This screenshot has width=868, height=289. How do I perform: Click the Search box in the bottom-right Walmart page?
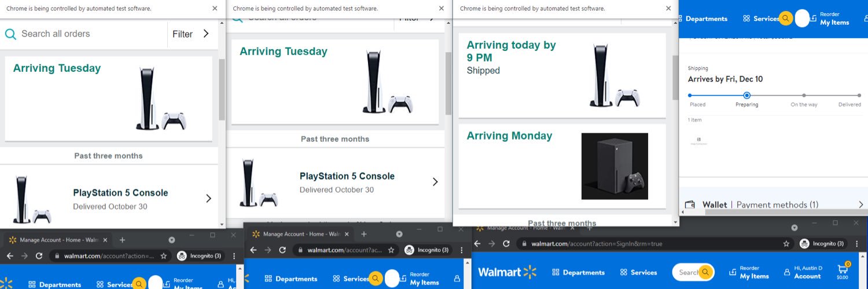coord(687,272)
